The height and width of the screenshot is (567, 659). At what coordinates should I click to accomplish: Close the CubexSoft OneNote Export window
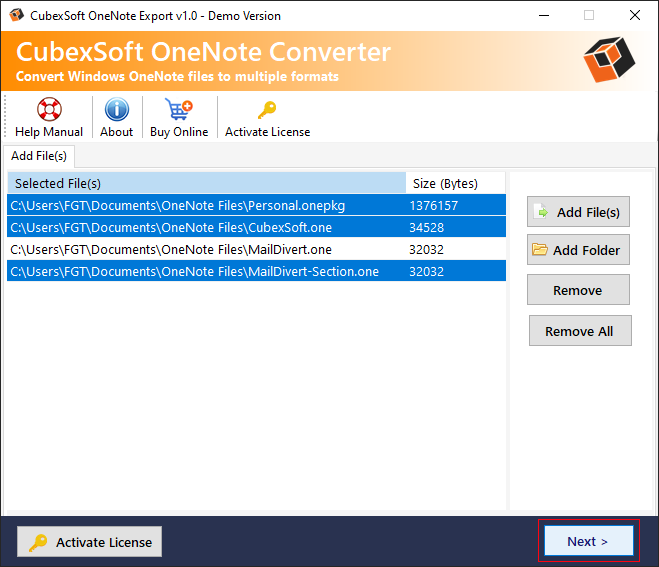point(635,16)
